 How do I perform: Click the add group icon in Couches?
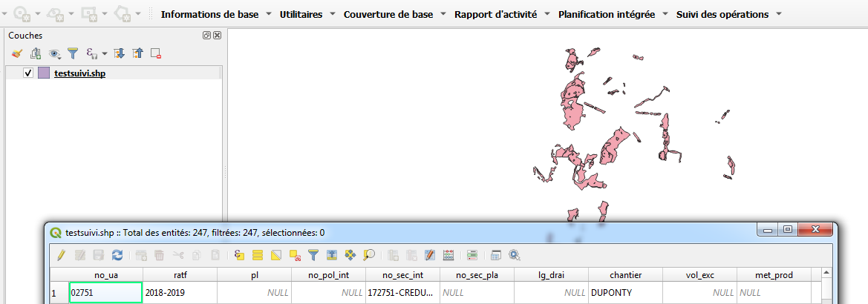(x=36, y=53)
